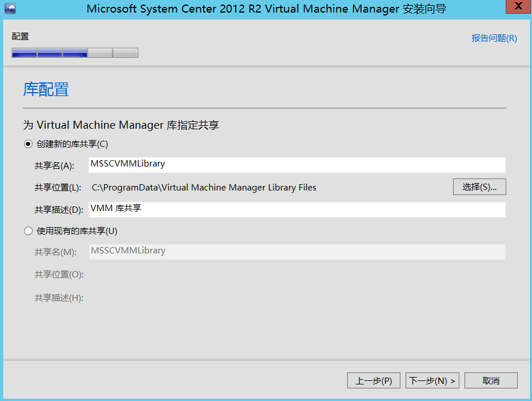The image size is (532, 401).
Task: Click the 共享名(A): label
Action: [x=54, y=165]
